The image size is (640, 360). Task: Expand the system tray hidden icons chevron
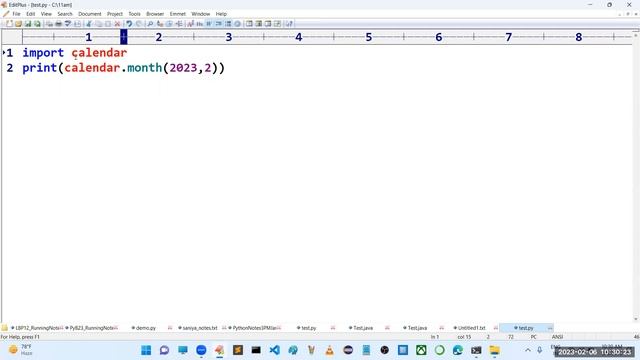pyautogui.click(x=528, y=350)
